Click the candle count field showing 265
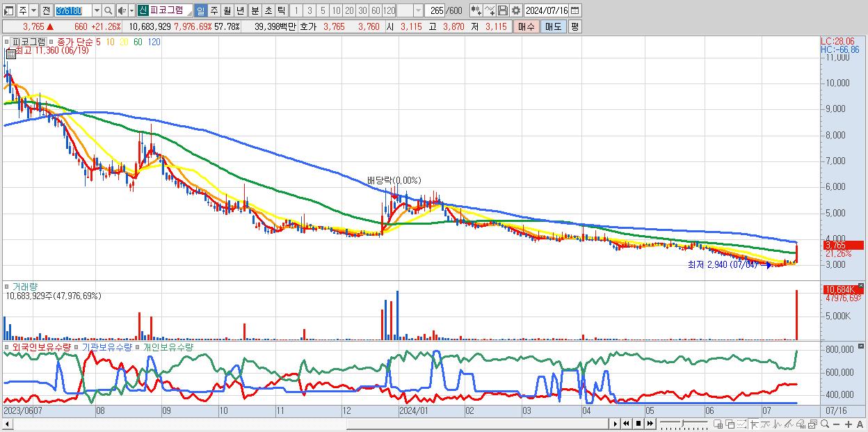This screenshot has height=432, width=868. [x=435, y=10]
